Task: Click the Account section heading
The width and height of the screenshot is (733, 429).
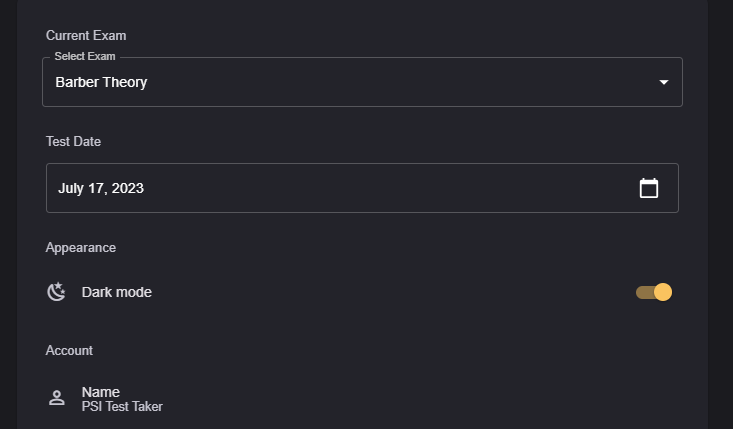Action: [x=69, y=351]
